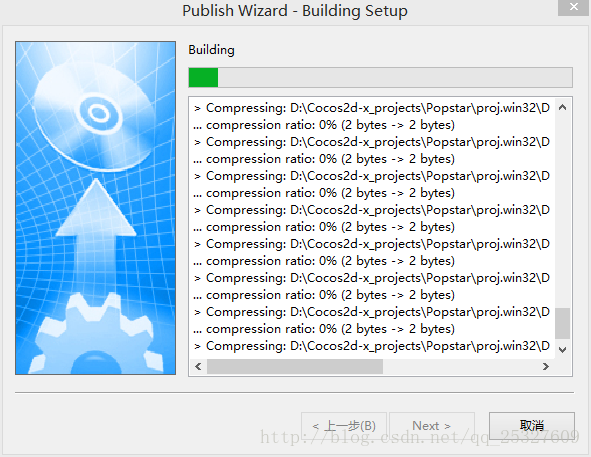Click the vertical scrollbar thumb in log
This screenshot has height=457, width=591.
[562, 323]
